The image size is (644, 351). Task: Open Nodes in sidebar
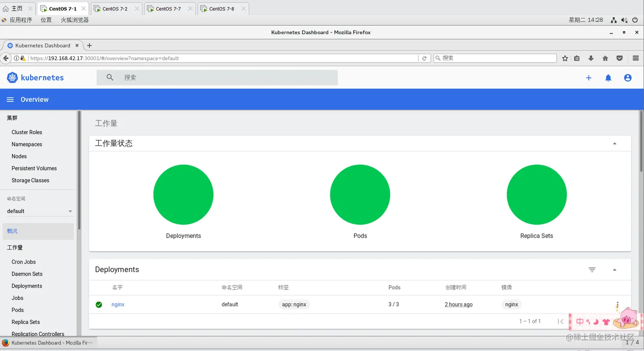pos(19,156)
